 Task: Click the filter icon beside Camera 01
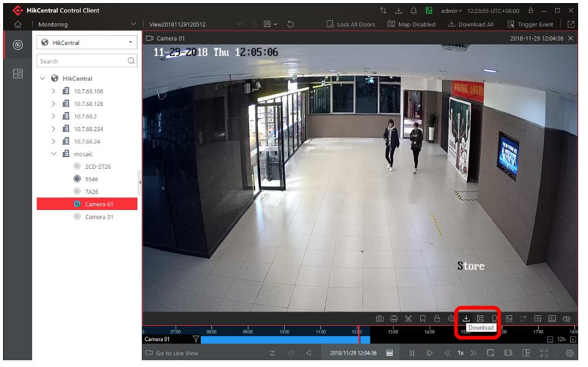click(196, 339)
